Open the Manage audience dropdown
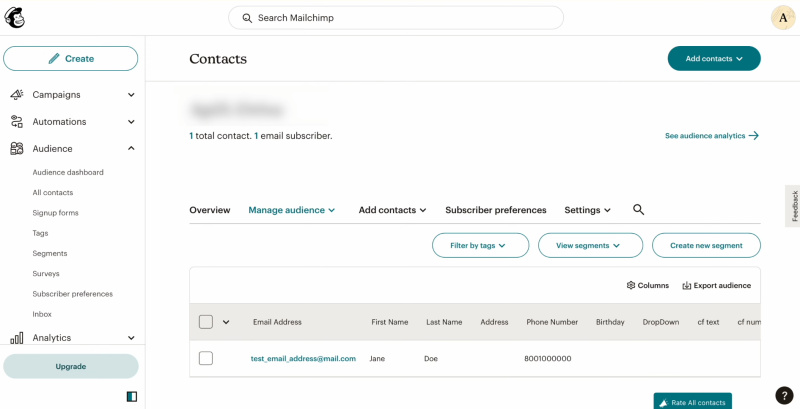The height and width of the screenshot is (409, 800). point(291,210)
